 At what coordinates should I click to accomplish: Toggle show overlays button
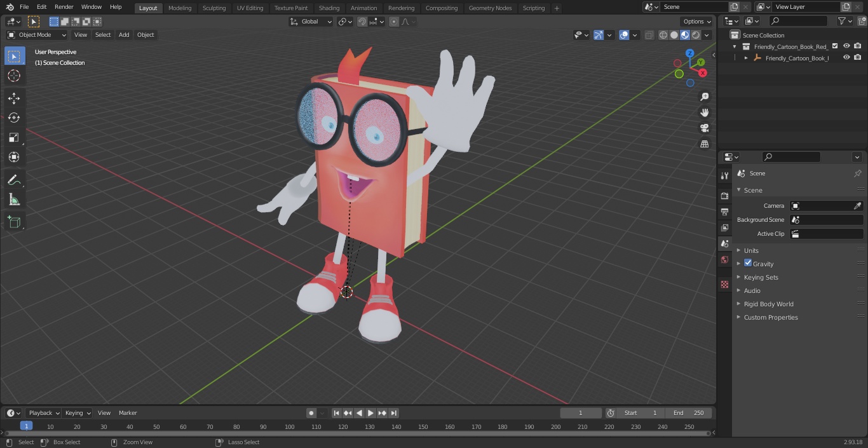[x=624, y=35]
